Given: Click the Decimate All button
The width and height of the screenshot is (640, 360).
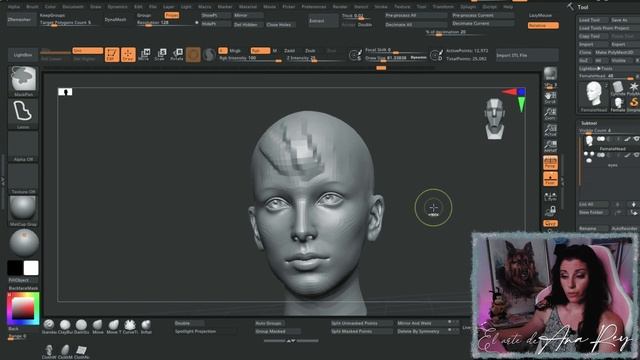Looking at the screenshot, I should click(x=416, y=24).
